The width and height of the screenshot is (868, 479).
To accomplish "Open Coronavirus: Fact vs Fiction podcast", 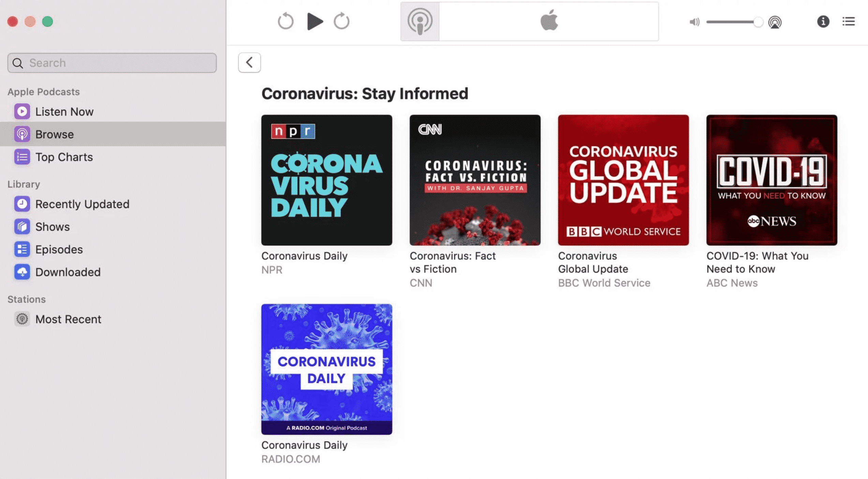I will (475, 180).
